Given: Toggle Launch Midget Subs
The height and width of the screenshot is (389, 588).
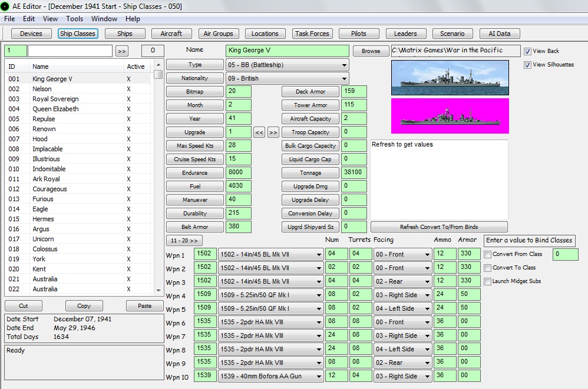Looking at the screenshot, I should [x=487, y=281].
